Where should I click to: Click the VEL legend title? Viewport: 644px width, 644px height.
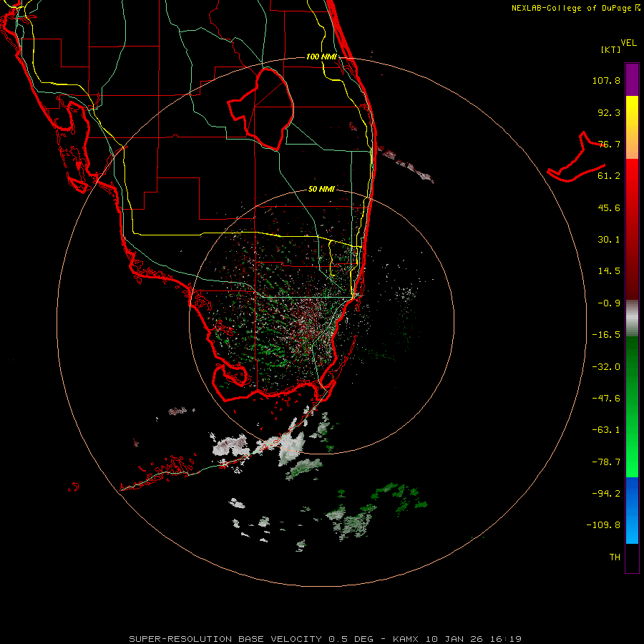coord(628,43)
